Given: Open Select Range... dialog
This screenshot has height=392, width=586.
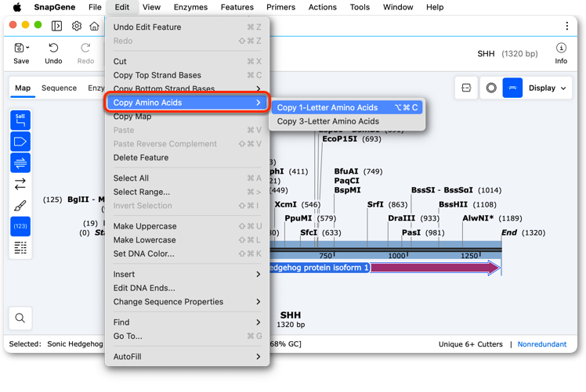Looking at the screenshot, I should [x=187, y=192].
